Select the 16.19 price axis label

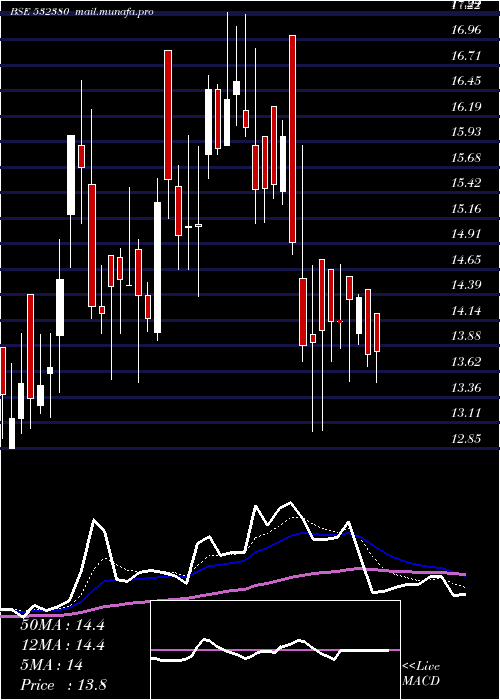pyautogui.click(x=466, y=107)
